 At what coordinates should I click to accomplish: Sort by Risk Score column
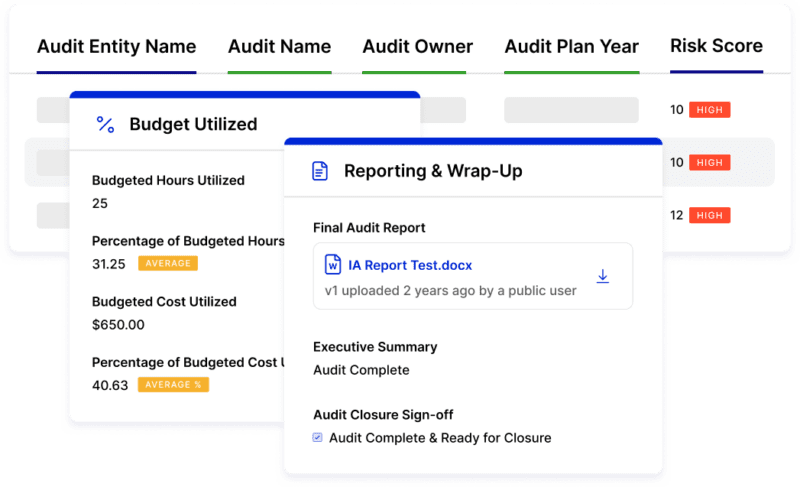coord(716,46)
